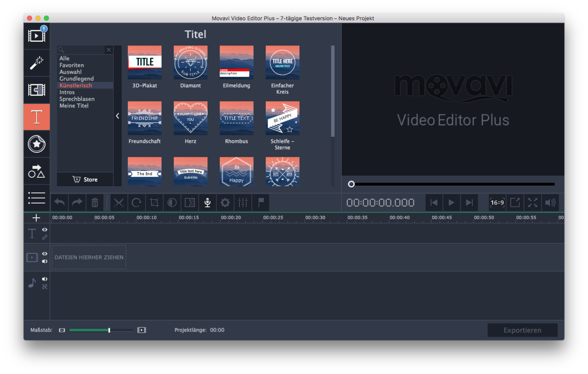Click the preview volume speaker icon

click(x=550, y=203)
